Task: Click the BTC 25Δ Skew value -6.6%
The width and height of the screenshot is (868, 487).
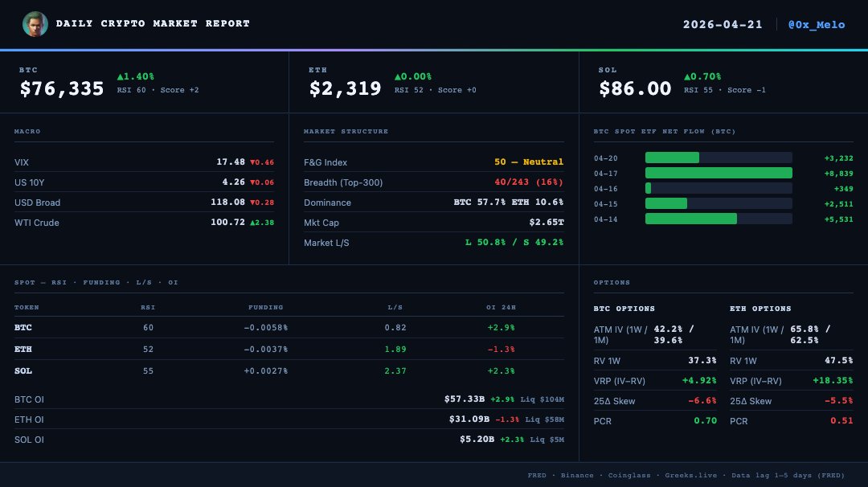Action: coord(702,401)
